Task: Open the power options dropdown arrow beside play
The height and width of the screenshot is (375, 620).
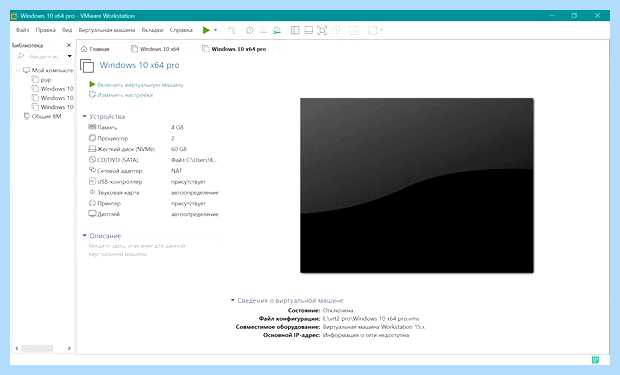Action: point(215,30)
